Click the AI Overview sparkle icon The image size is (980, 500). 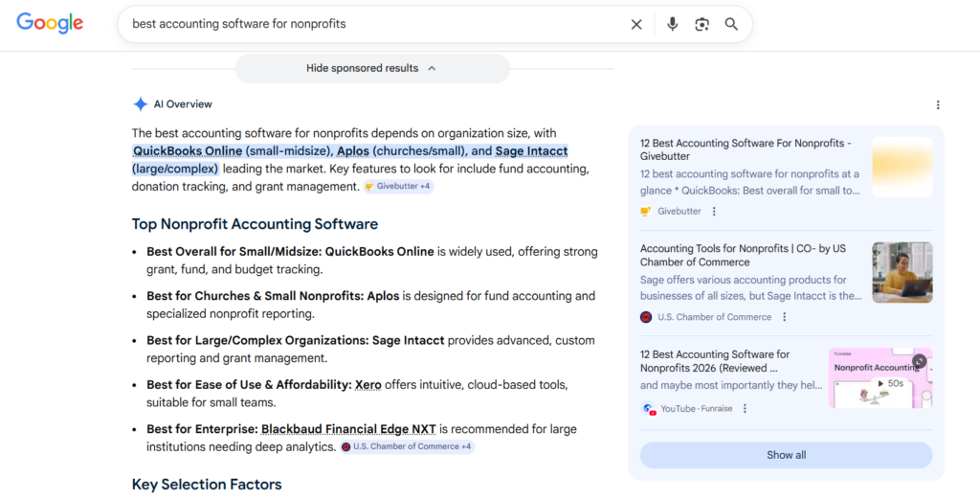[140, 104]
